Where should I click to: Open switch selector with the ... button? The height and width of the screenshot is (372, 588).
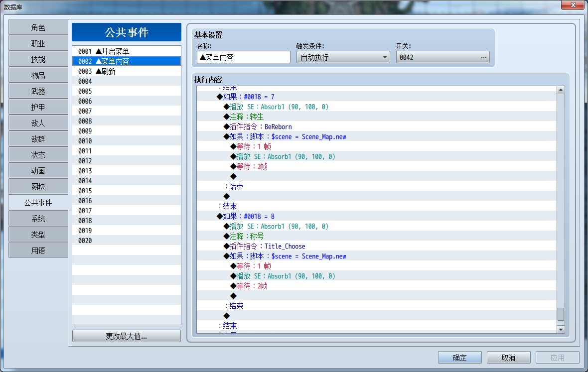(484, 57)
